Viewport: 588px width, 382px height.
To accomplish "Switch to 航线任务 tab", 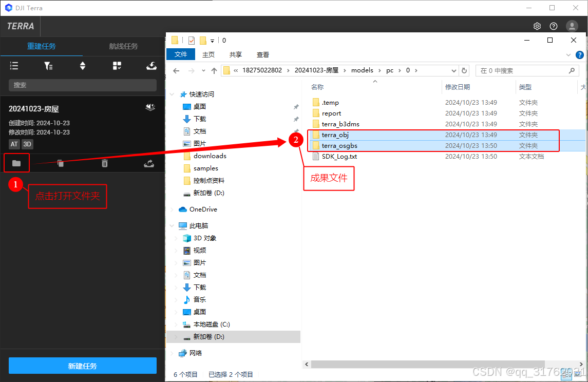I will pyautogui.click(x=123, y=46).
